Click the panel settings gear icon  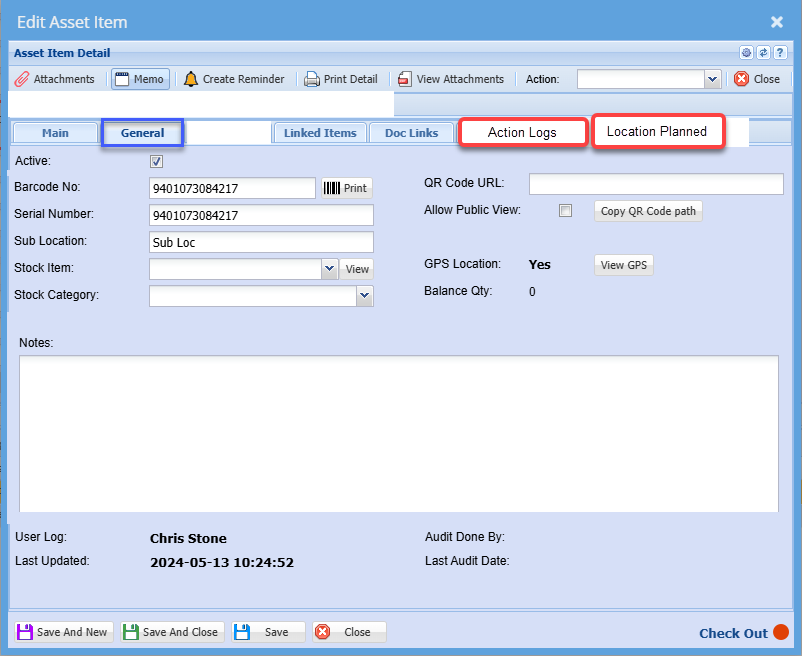tap(746, 53)
